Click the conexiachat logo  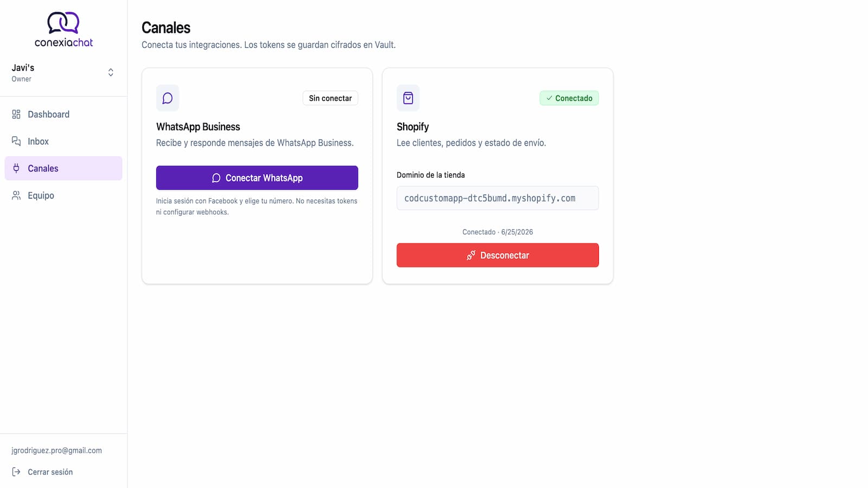click(x=63, y=29)
